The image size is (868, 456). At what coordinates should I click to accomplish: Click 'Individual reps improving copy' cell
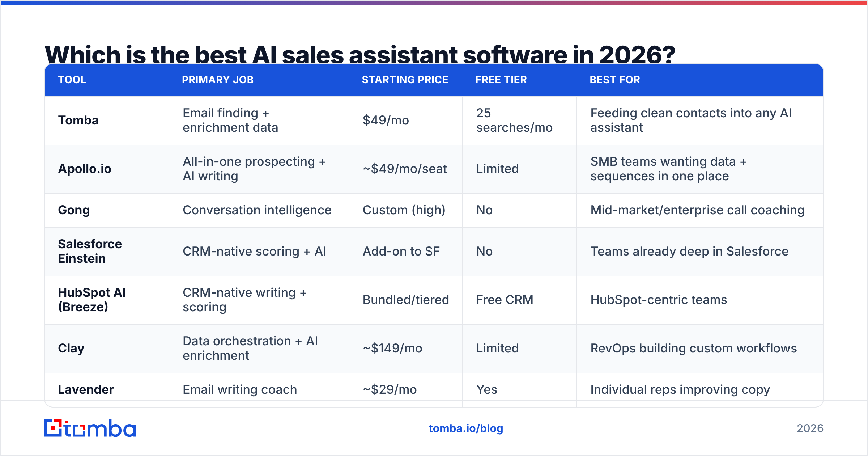pos(700,390)
